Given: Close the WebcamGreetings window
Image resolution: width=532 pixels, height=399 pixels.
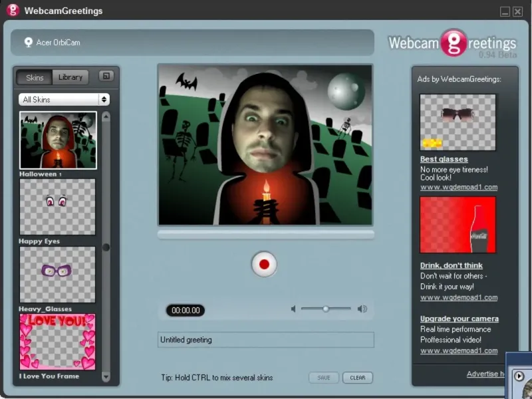Looking at the screenshot, I should pos(517,11).
